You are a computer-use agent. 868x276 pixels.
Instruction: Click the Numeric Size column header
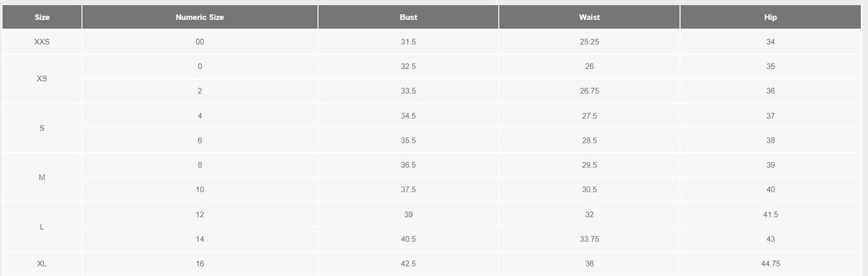pos(199,17)
